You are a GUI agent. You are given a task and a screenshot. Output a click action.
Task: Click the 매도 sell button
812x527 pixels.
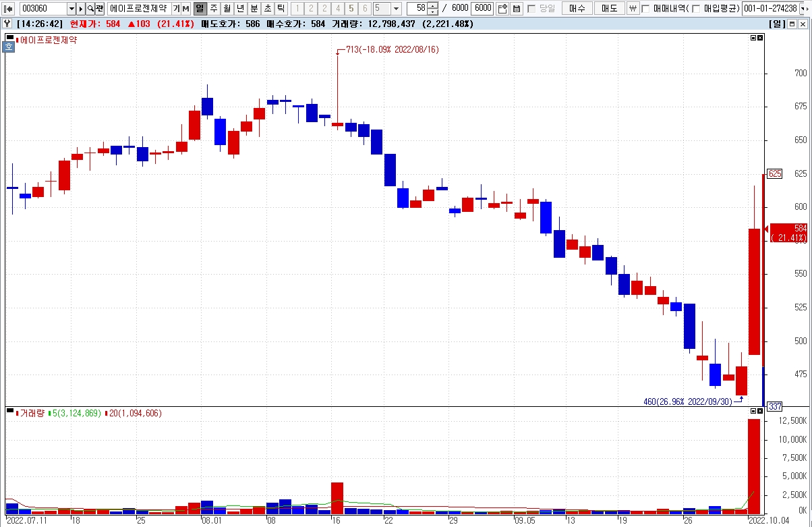tap(610, 9)
